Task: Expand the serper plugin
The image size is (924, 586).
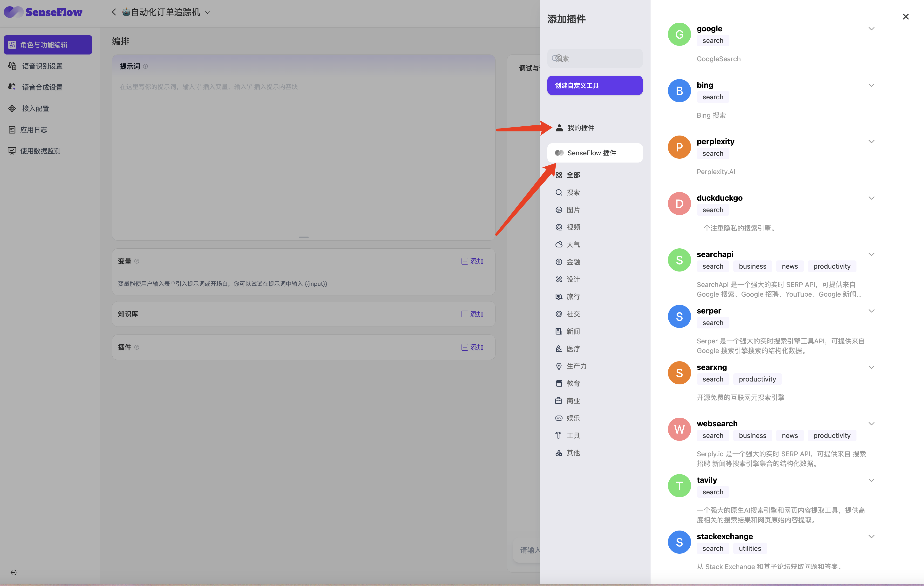Action: tap(871, 311)
